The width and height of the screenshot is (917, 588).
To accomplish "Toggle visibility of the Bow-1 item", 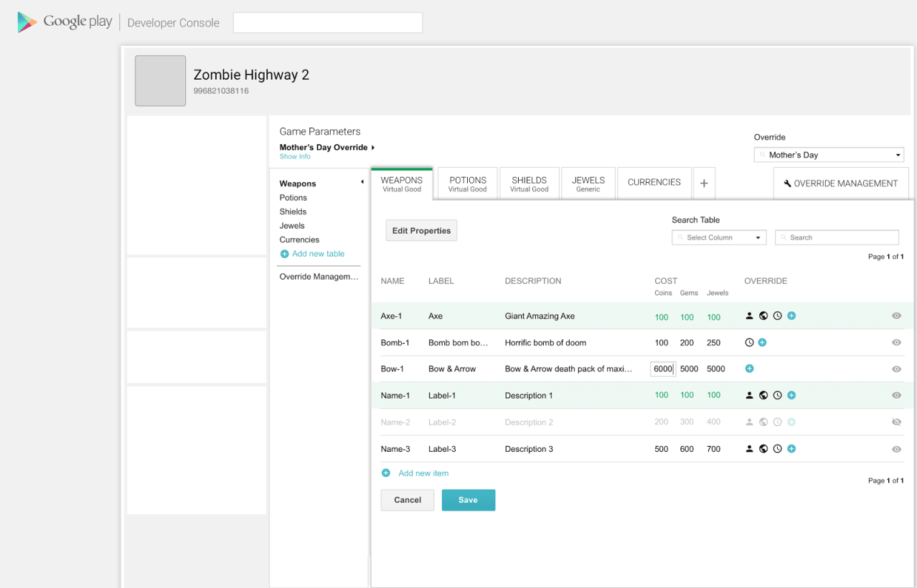I will click(x=896, y=369).
